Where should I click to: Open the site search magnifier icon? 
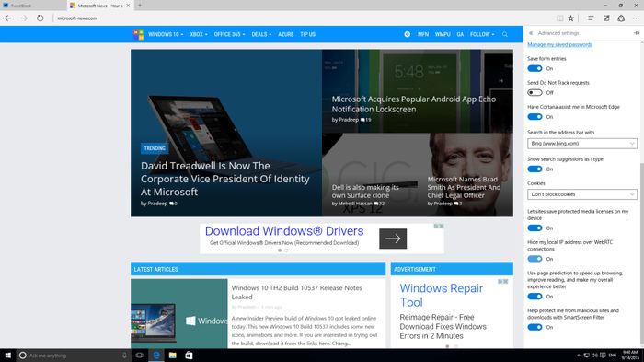pyautogui.click(x=505, y=35)
